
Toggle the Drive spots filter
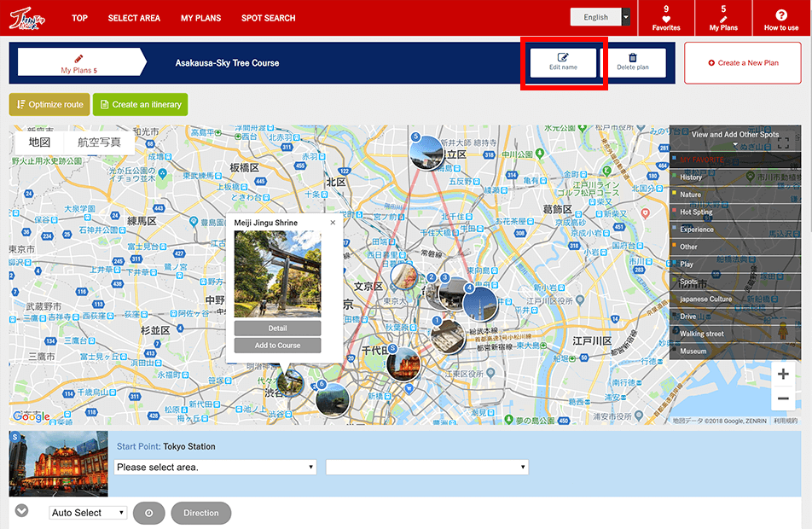[x=735, y=316]
